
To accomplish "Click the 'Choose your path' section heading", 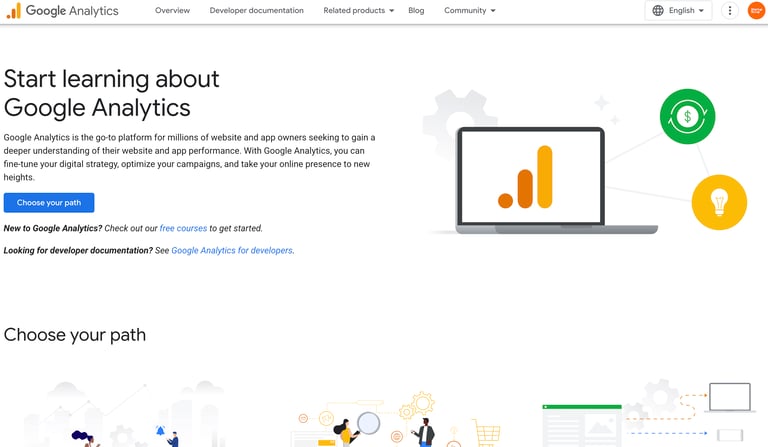I will point(74,335).
